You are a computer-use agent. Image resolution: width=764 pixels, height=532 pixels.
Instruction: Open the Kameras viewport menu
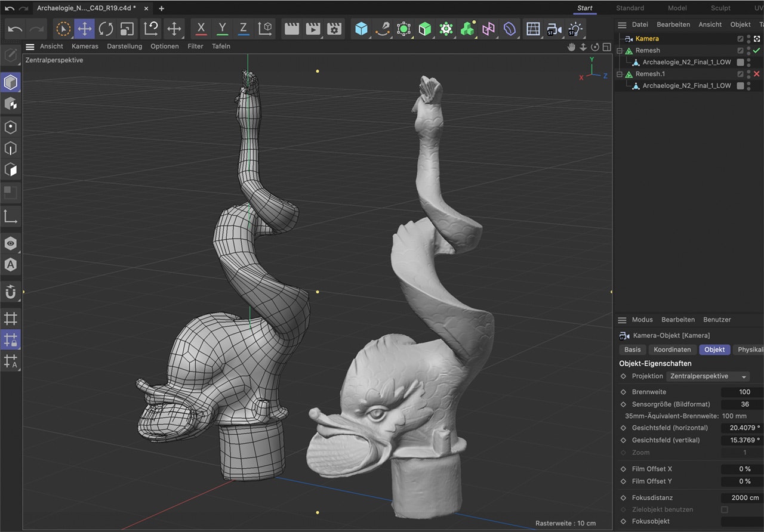[85, 46]
